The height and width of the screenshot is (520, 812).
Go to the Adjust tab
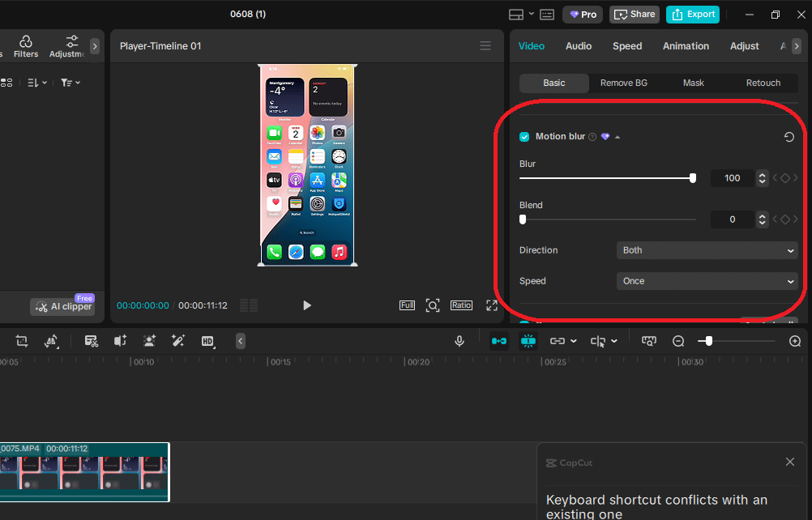click(744, 46)
